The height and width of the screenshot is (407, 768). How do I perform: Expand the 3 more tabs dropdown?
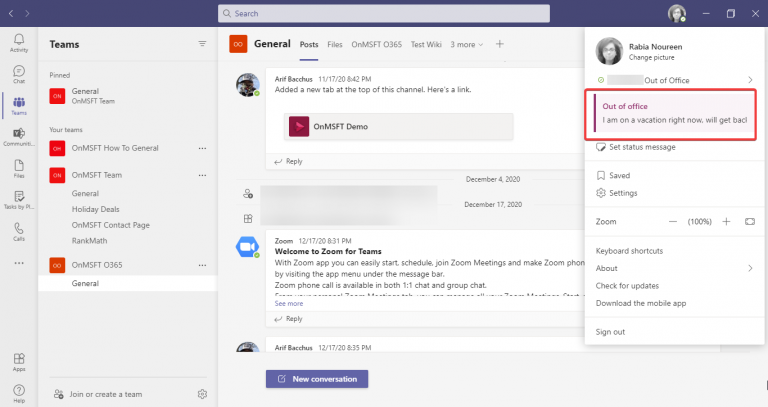467,45
